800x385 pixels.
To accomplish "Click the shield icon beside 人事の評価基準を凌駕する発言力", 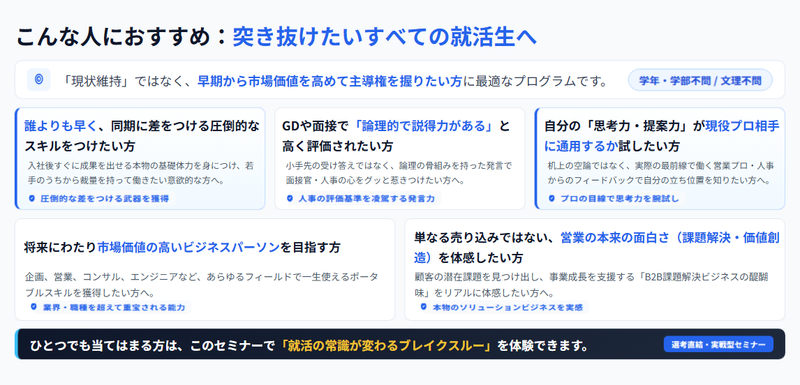I will (290, 198).
